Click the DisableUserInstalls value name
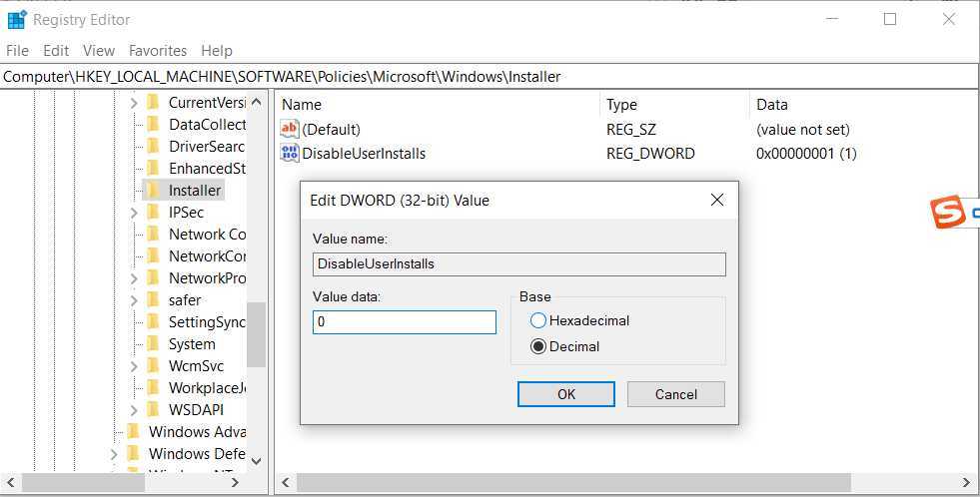Screen dimensions: 980x497 click(x=364, y=154)
